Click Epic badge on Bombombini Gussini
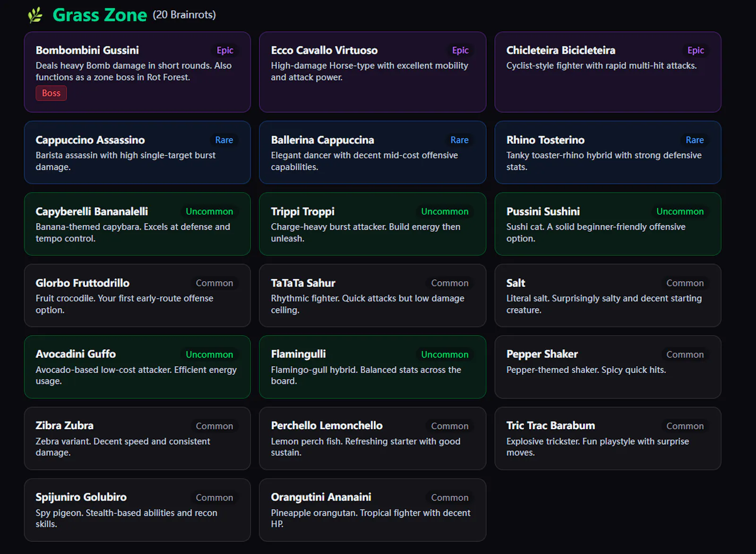Screen dimensions: 756x554 tap(225, 50)
